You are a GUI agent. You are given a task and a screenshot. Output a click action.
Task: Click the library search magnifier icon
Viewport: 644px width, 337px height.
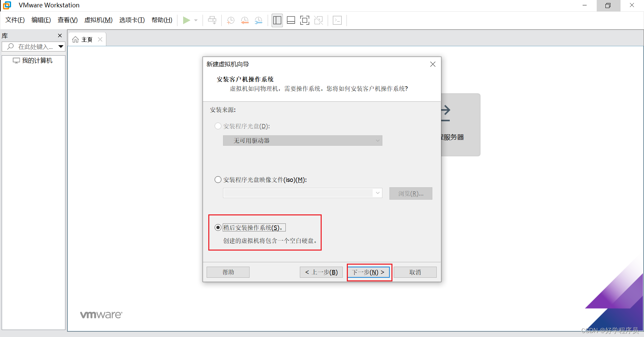10,47
